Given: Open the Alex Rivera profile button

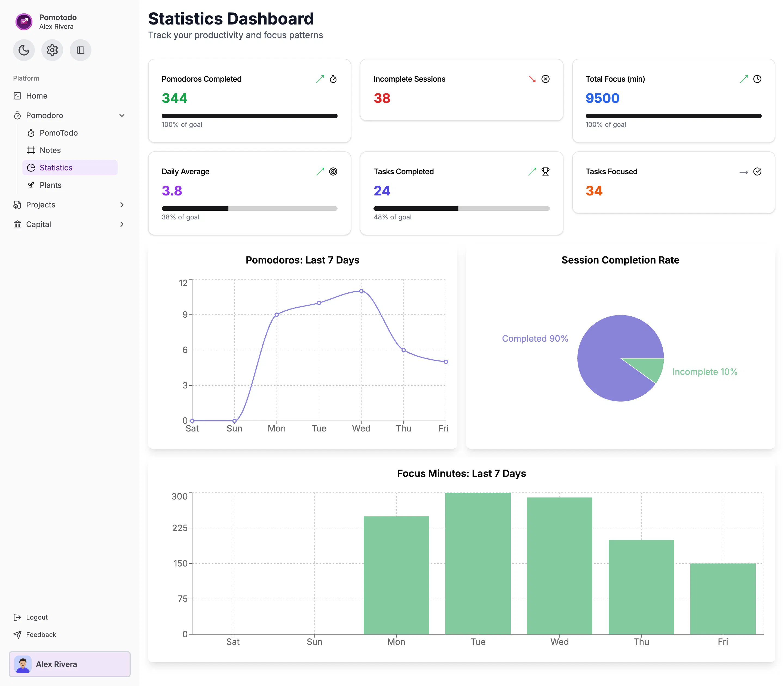Looking at the screenshot, I should pos(70,664).
